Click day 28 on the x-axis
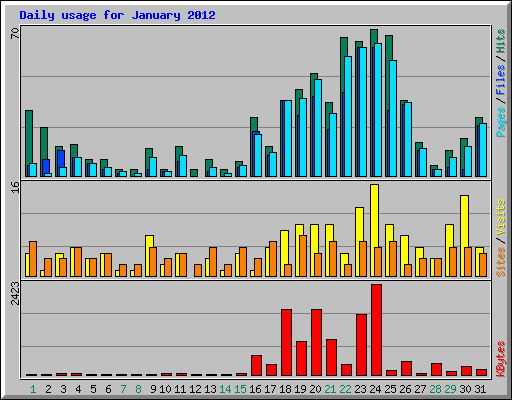The width and height of the screenshot is (512, 400). [x=435, y=389]
